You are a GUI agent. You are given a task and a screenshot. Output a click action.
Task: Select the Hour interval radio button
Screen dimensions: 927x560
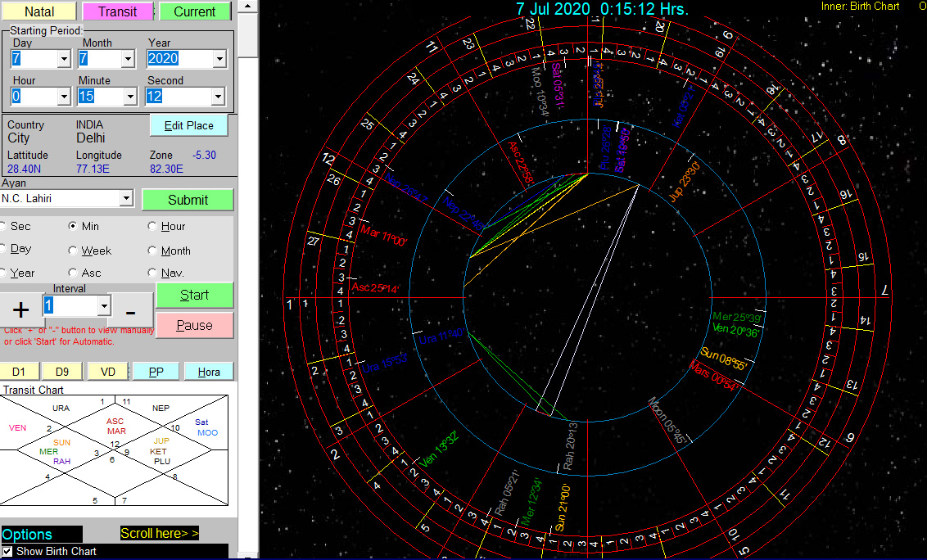pos(152,226)
